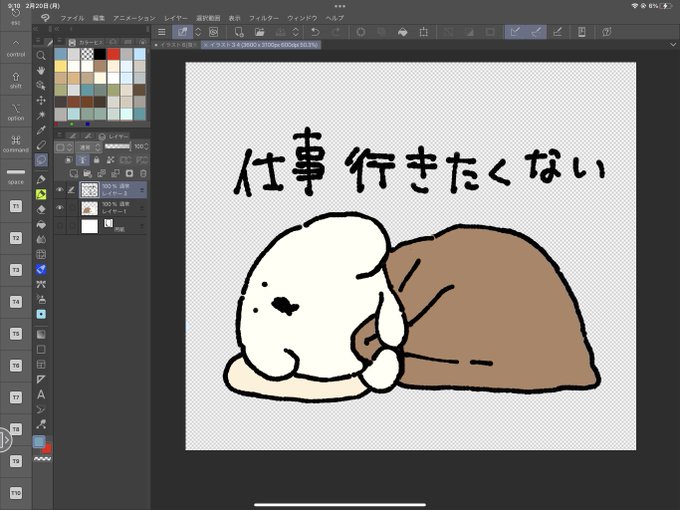This screenshot has height=510, width=680.
Task: Select the Operation object tool
Action: click(x=41, y=85)
